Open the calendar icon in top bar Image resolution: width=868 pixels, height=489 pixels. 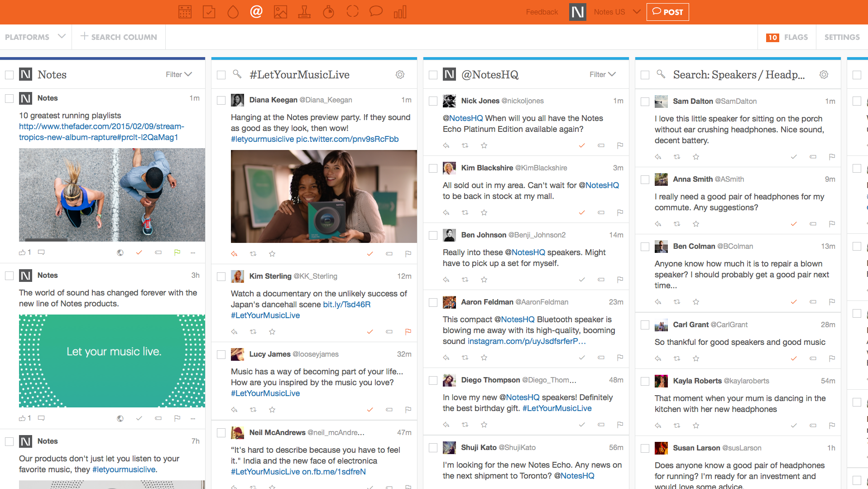[x=185, y=12]
